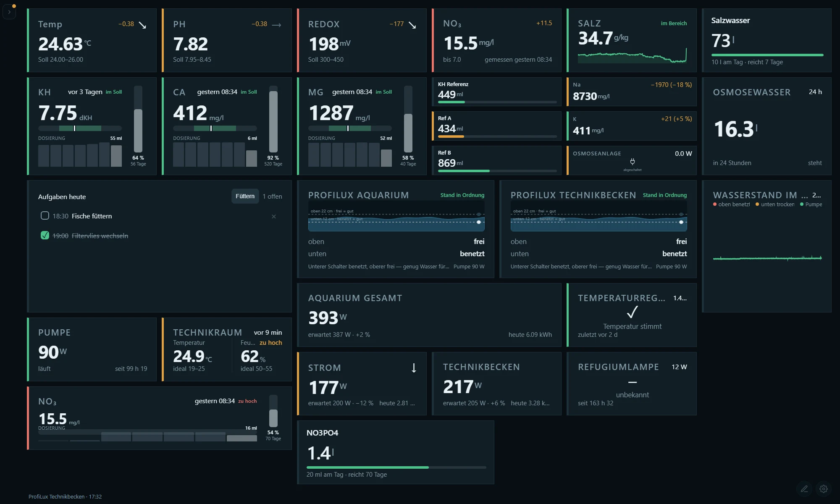Click the CA container fill gauge

[x=273, y=119]
